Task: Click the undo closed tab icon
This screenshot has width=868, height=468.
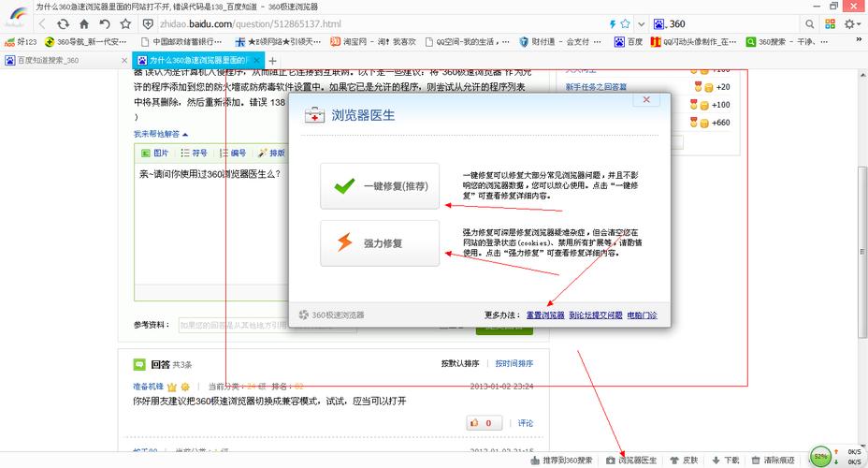Action: pos(105,23)
